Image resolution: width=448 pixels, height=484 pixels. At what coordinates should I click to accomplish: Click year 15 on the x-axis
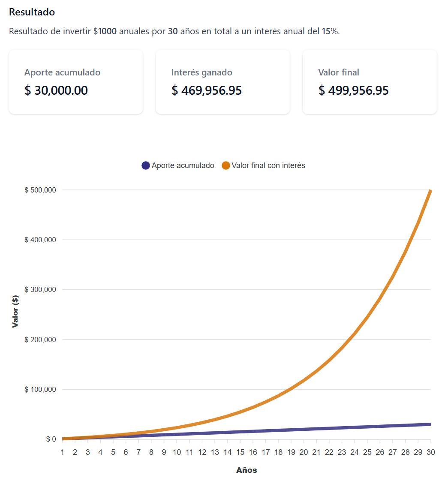(x=240, y=452)
